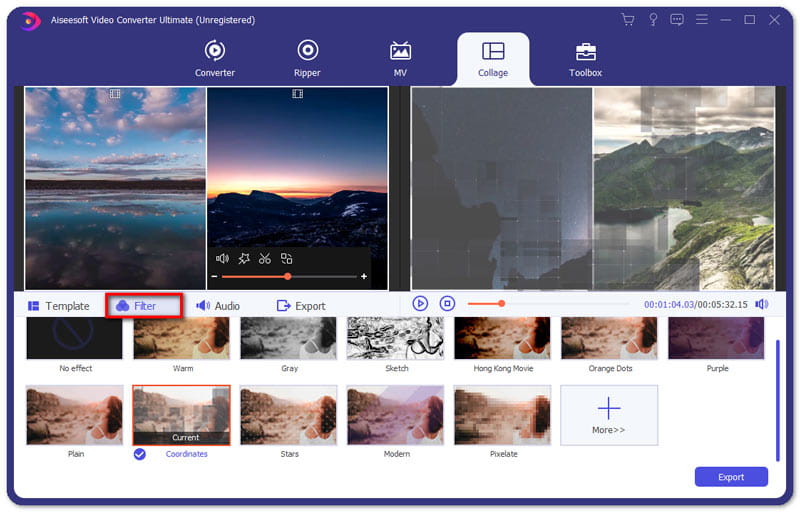The height and width of the screenshot is (512, 800).
Task: Open the shopping cart purchase icon
Action: (x=628, y=20)
